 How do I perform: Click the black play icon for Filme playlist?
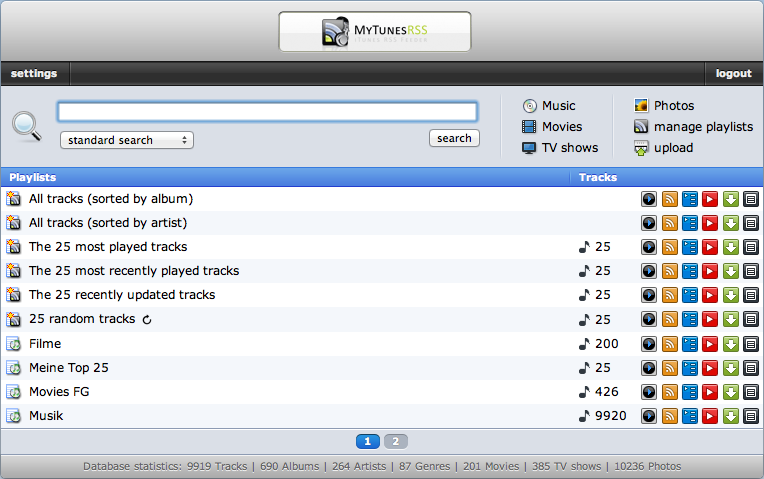tap(649, 344)
